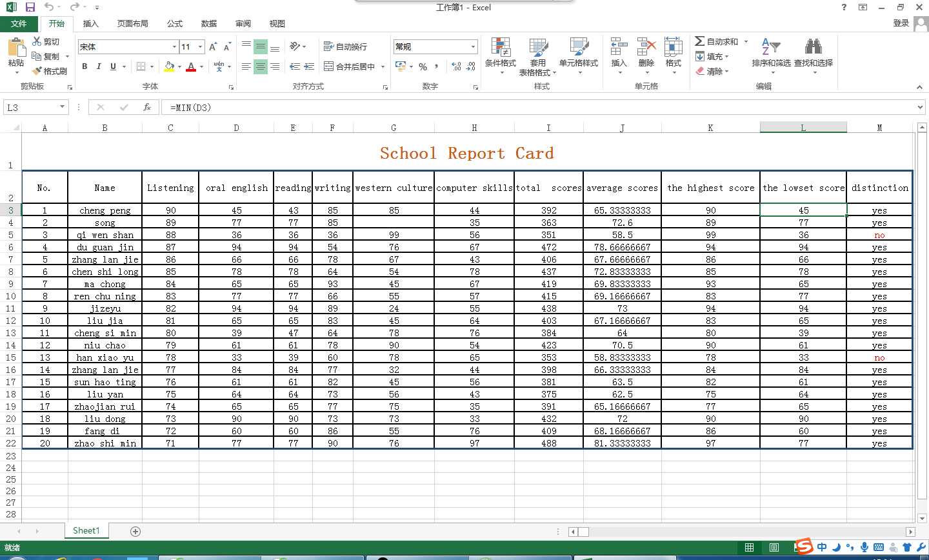Toggle left text alignment
The image size is (929, 560).
pos(246,66)
